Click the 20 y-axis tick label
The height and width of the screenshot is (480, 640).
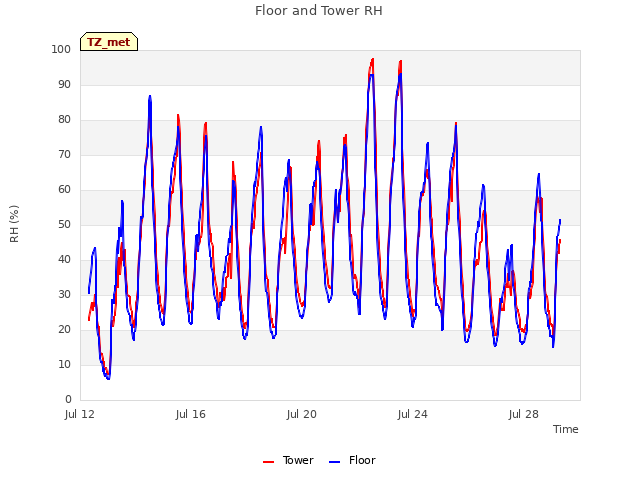click(x=64, y=329)
